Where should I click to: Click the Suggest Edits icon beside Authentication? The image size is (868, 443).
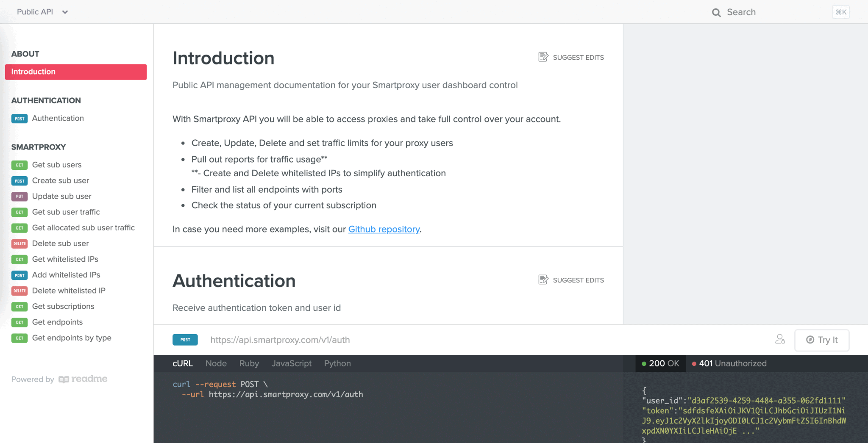point(543,280)
